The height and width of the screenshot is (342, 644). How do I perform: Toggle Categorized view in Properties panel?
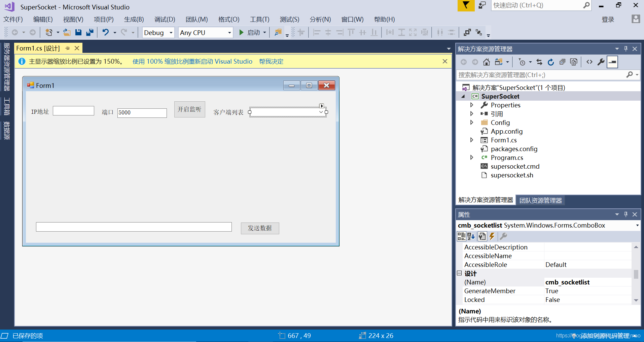(461, 236)
